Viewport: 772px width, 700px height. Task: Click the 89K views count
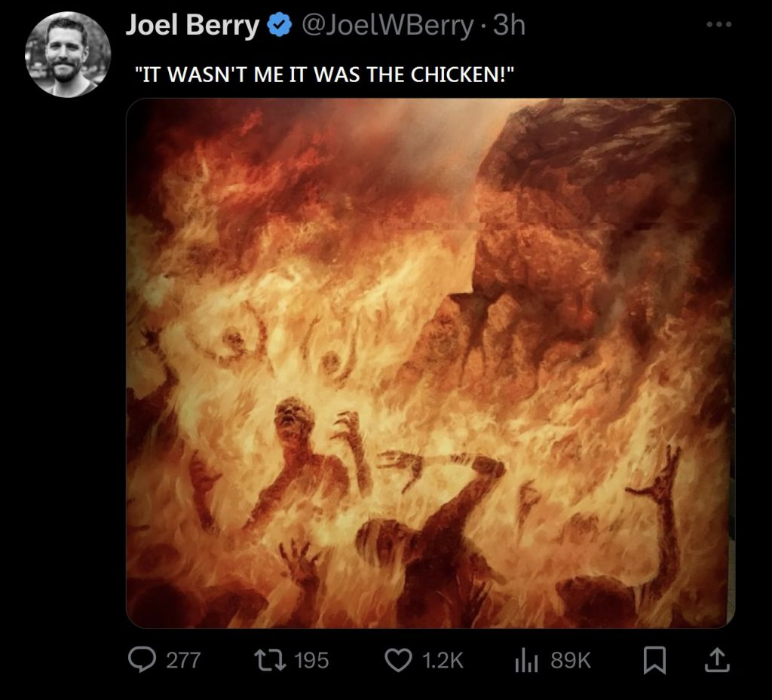pyautogui.click(x=571, y=661)
